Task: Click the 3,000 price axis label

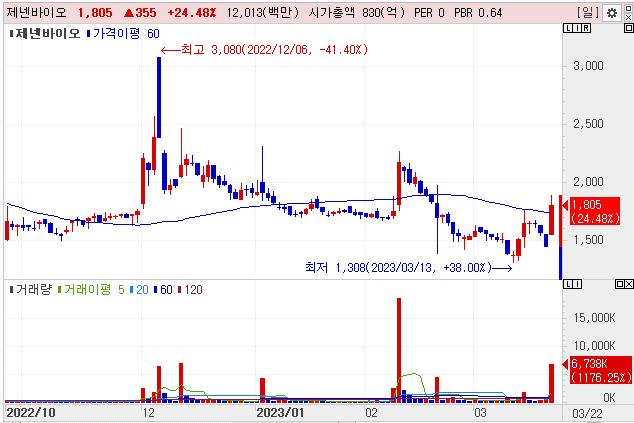Action: (x=588, y=66)
